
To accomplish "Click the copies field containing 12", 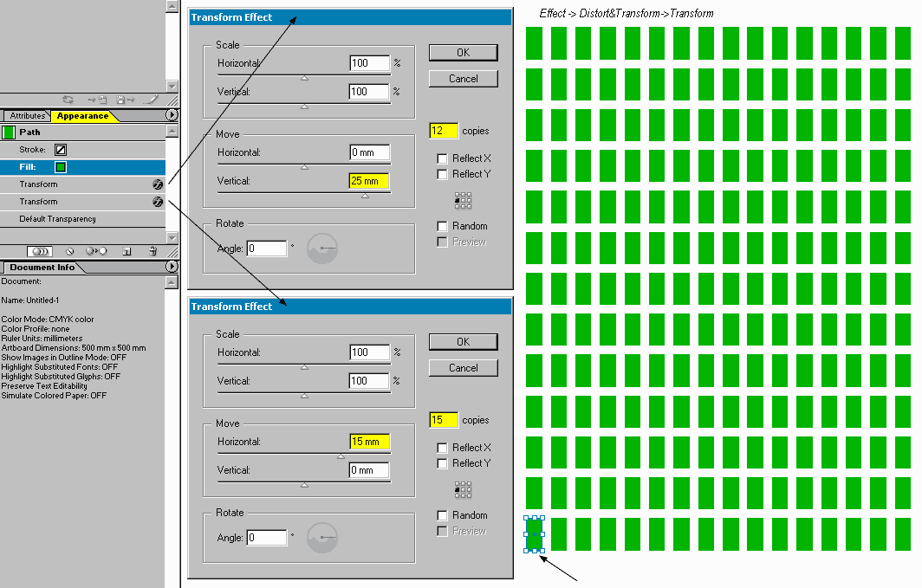I will click(444, 131).
